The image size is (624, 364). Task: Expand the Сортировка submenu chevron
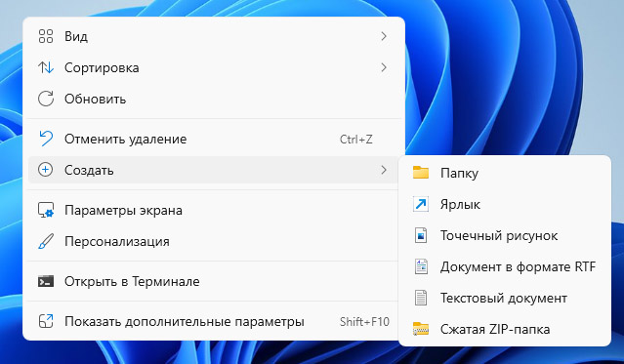384,67
